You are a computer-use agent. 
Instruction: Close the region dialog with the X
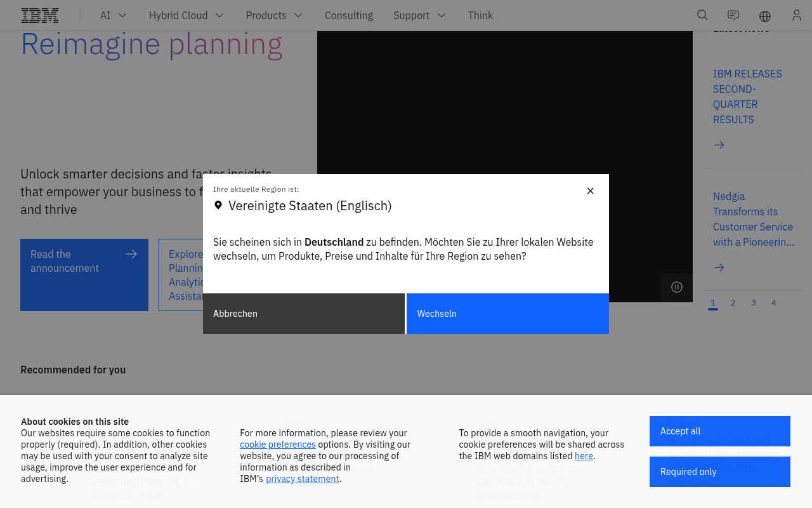point(590,190)
